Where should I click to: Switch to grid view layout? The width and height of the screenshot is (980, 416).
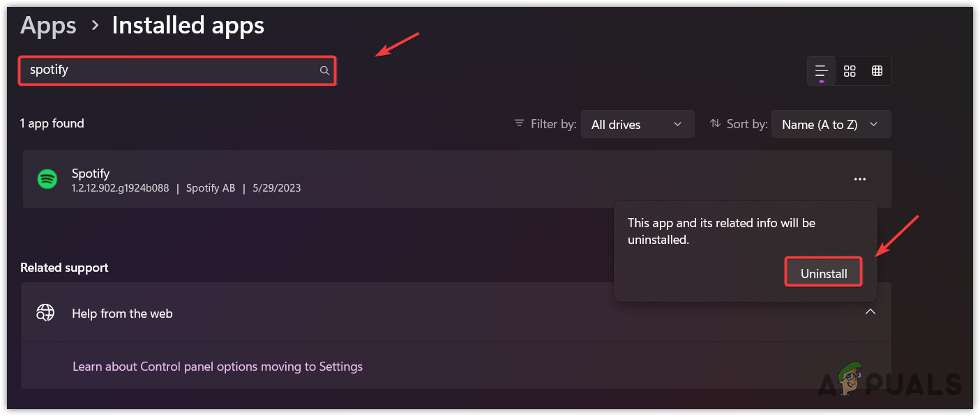pos(850,70)
